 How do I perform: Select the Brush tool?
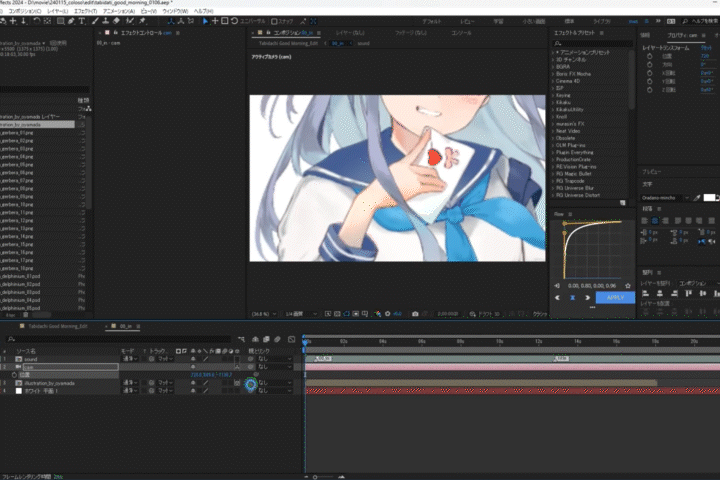[x=95, y=21]
